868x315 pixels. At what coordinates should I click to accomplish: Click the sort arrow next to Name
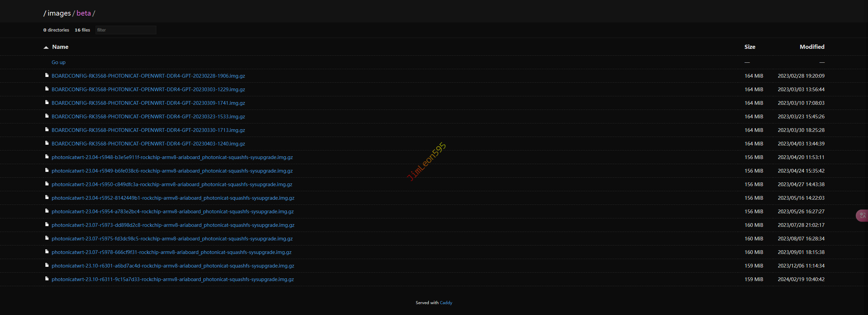tap(46, 47)
